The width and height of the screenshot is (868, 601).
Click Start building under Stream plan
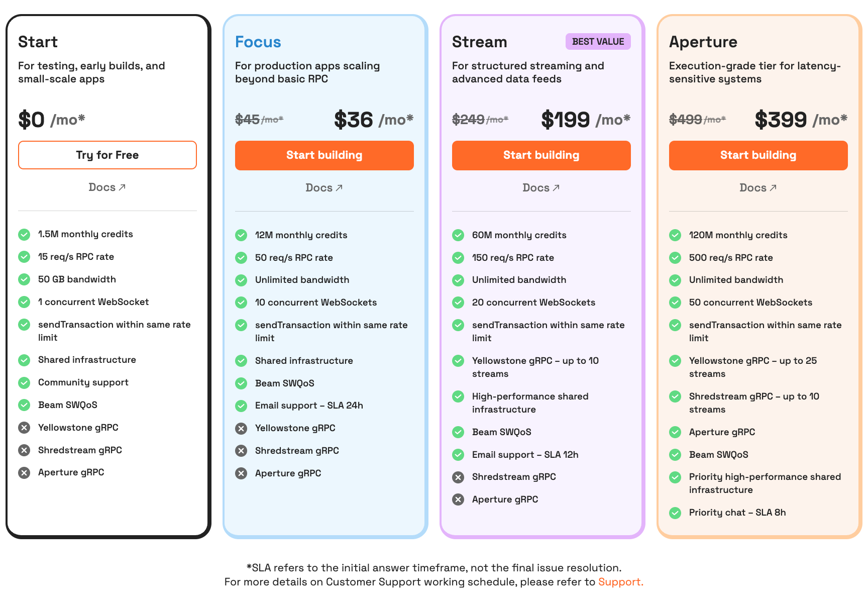pyautogui.click(x=541, y=155)
